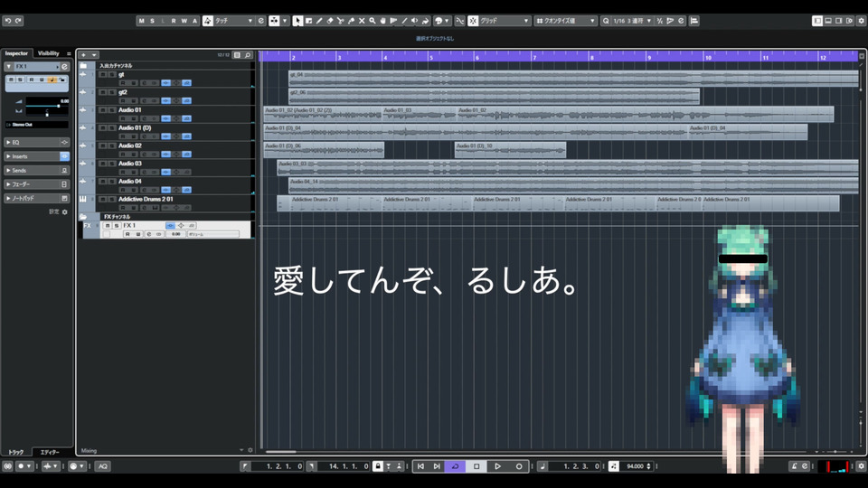Click the snap to zero crossing icon
Image resolution: width=868 pixels, height=488 pixels.
[459, 21]
